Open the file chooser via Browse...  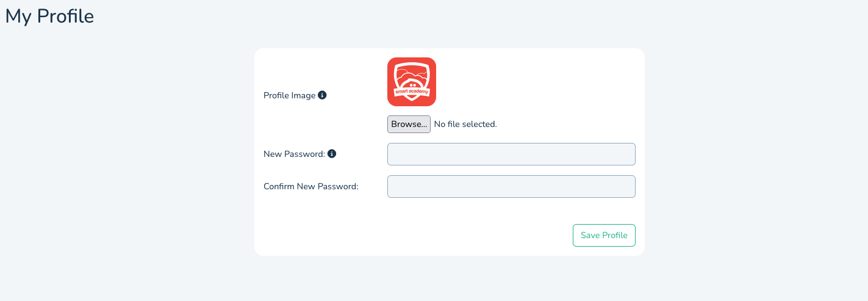click(x=409, y=125)
